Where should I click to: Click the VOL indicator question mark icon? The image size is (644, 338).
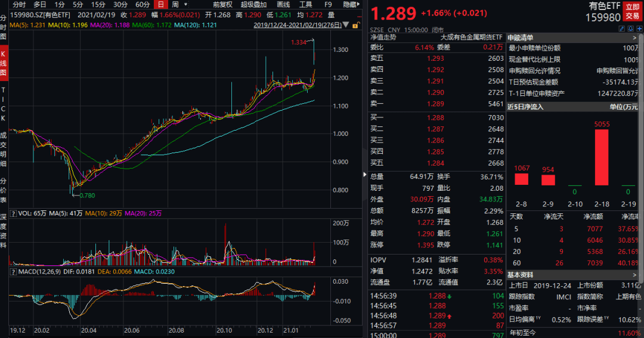click(13, 213)
